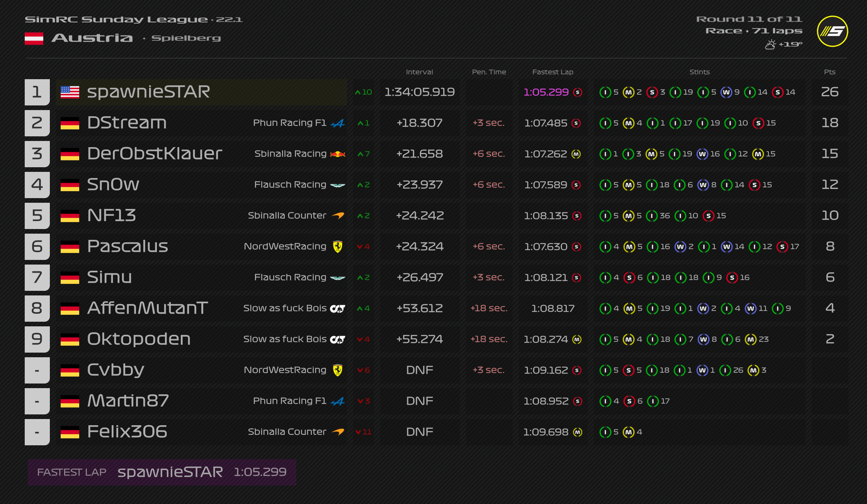
Task: Click the McLaren logo in NF13's row
Action: [338, 216]
